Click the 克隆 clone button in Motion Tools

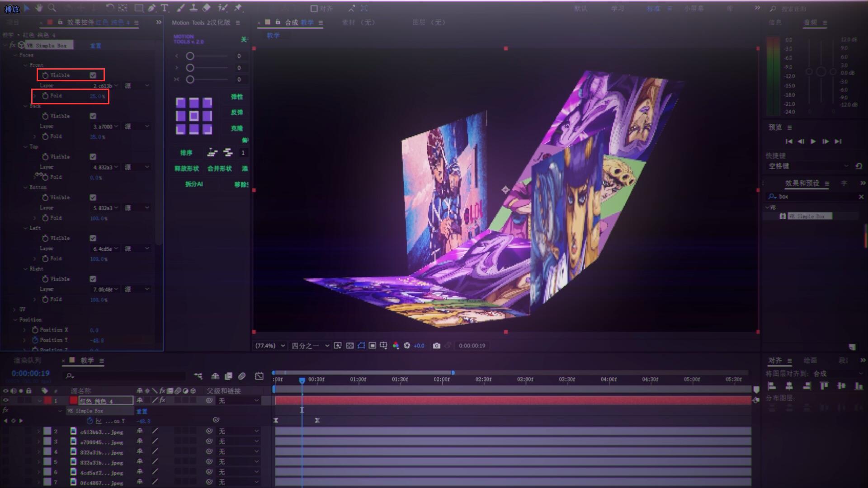[237, 128]
